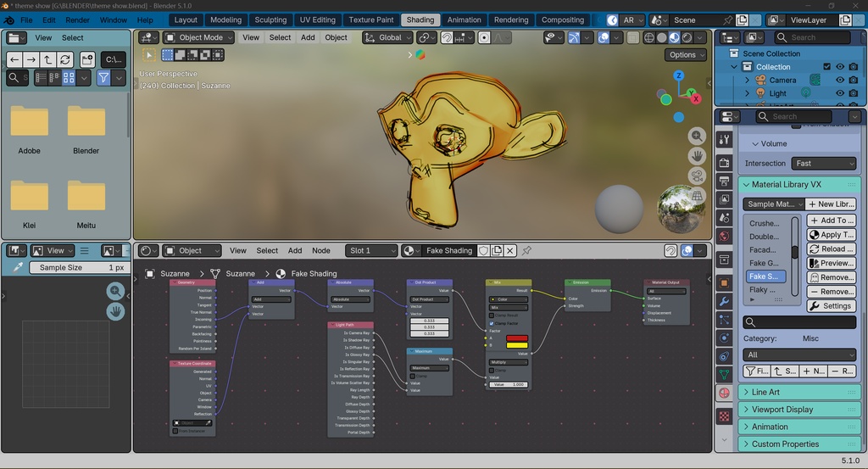
Task: Toggle fake user shield for Fake Shading
Action: [483, 251]
